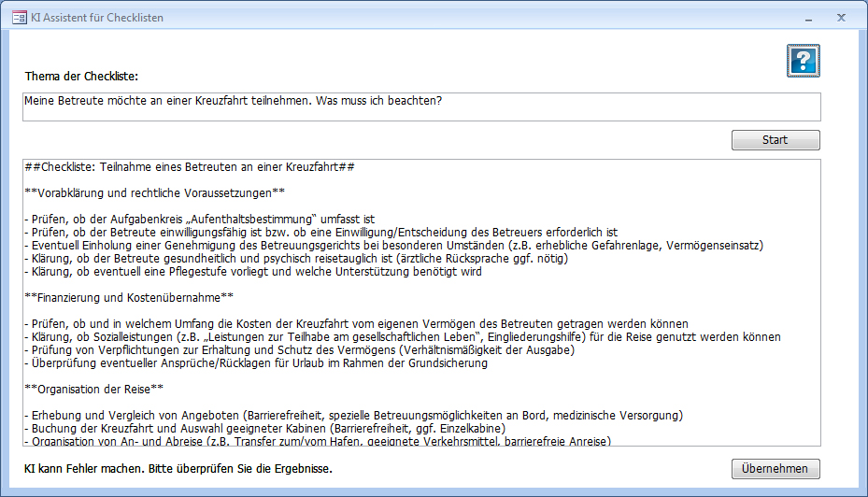Click the Übernehmen button

pos(776,469)
